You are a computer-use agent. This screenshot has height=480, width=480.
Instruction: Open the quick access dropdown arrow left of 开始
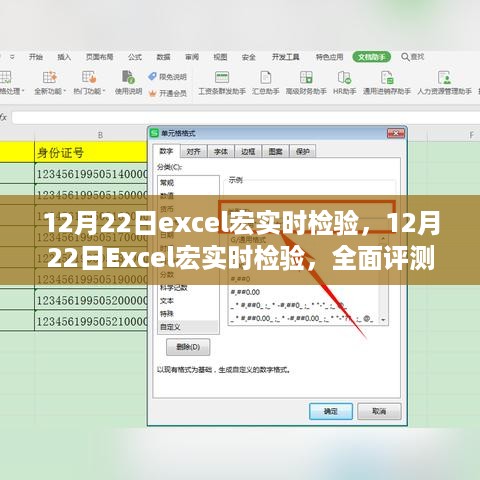point(12,57)
